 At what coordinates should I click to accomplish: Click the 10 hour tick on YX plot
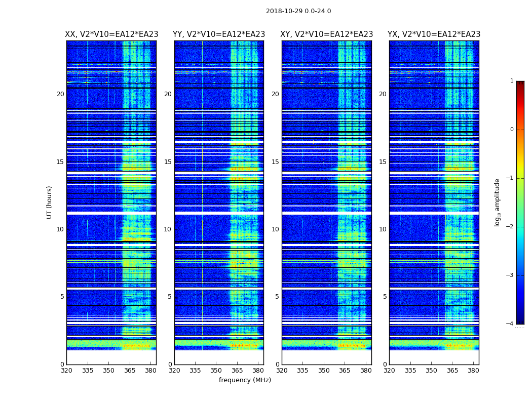383,229
